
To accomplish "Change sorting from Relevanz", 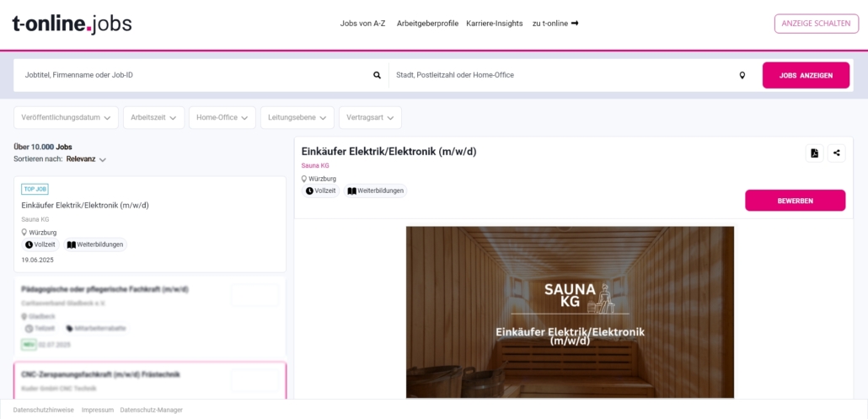I will (x=86, y=158).
